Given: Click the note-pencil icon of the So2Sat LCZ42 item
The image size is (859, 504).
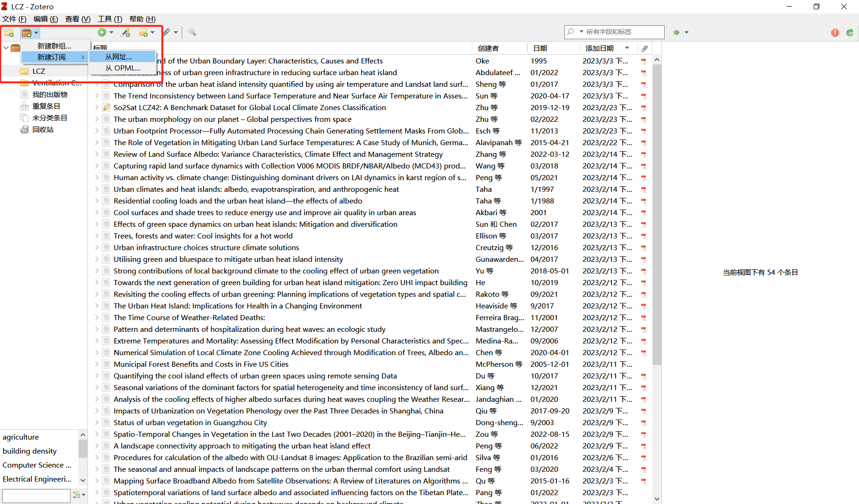Looking at the screenshot, I should click(106, 107).
